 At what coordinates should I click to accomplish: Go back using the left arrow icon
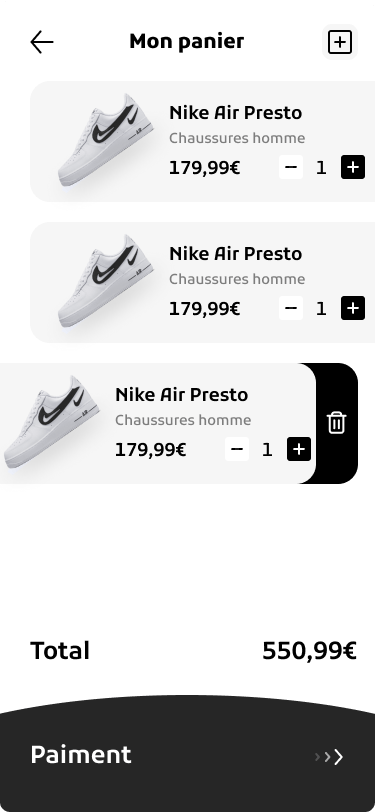click(x=42, y=42)
